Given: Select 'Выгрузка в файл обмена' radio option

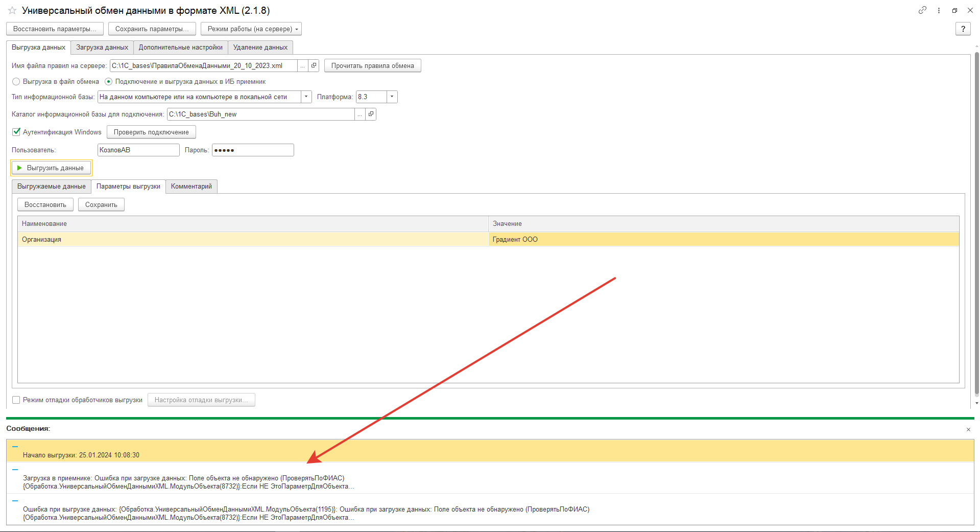Looking at the screenshot, I should (16, 82).
